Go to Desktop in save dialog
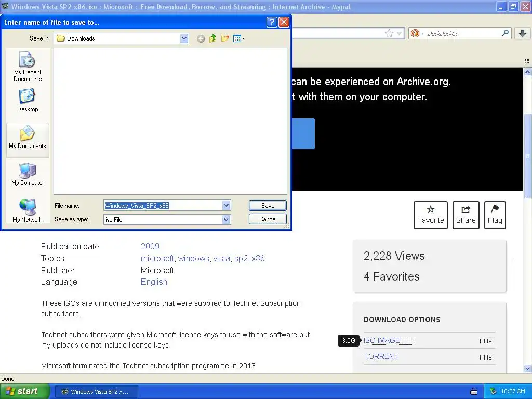Image resolution: width=532 pixels, height=399 pixels. (x=28, y=100)
